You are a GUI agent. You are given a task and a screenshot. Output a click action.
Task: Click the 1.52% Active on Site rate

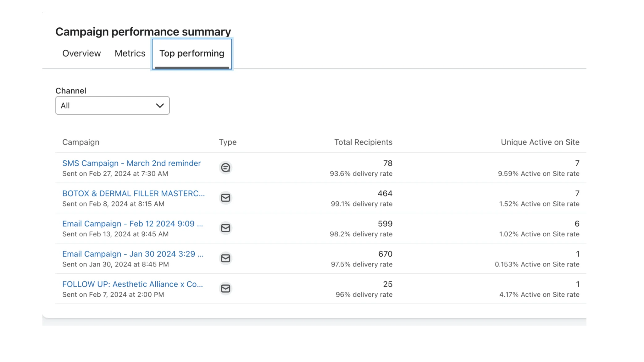539,204
